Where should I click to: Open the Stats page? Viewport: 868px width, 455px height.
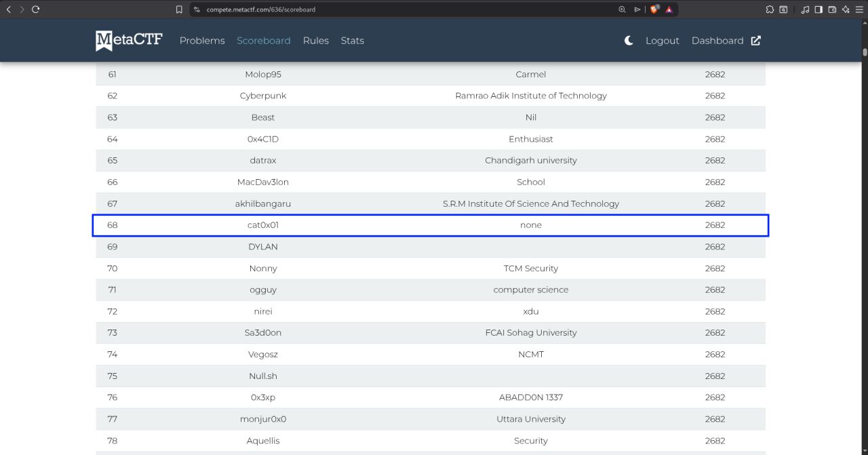[353, 41]
